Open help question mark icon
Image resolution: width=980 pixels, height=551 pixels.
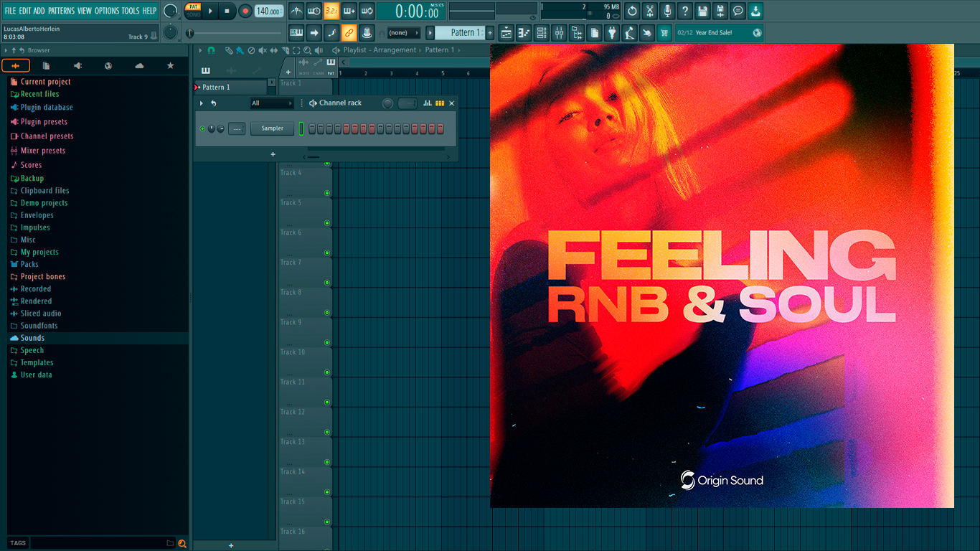tap(685, 11)
